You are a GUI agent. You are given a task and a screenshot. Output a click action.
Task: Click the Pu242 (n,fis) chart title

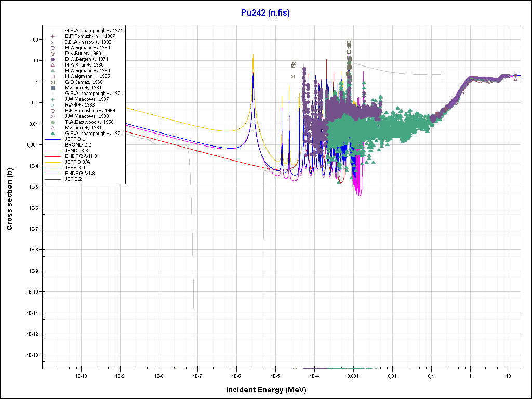(265, 13)
